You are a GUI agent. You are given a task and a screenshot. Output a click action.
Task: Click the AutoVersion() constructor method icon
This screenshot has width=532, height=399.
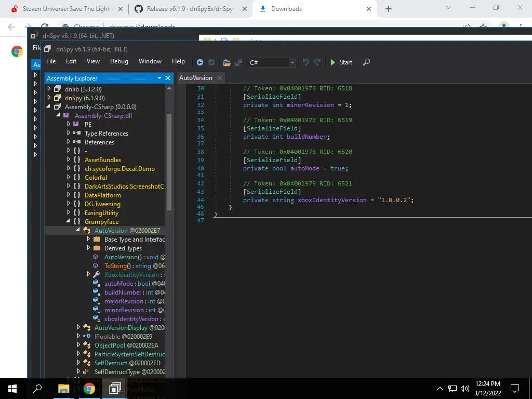click(x=96, y=257)
